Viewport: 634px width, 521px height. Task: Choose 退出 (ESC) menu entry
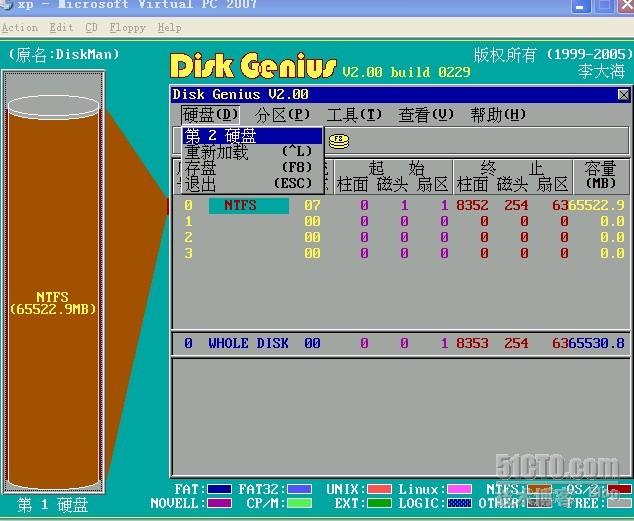click(x=252, y=184)
